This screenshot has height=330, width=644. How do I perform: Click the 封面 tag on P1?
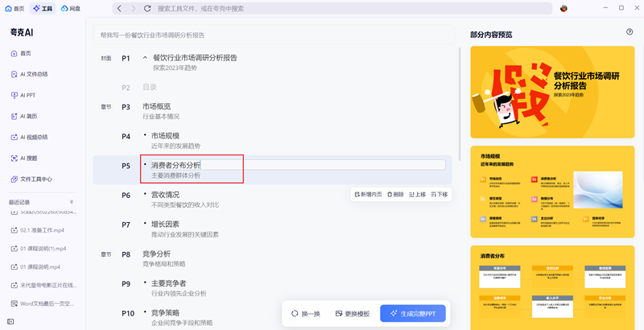[x=106, y=58]
